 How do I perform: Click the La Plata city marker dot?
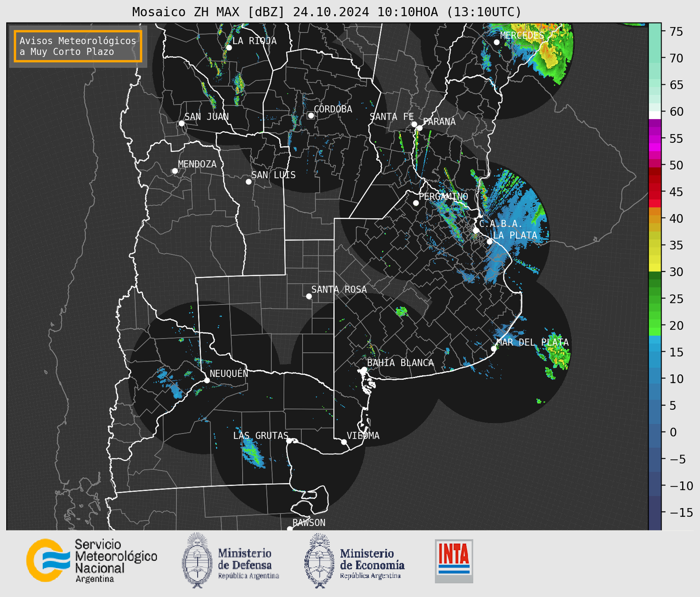490,242
